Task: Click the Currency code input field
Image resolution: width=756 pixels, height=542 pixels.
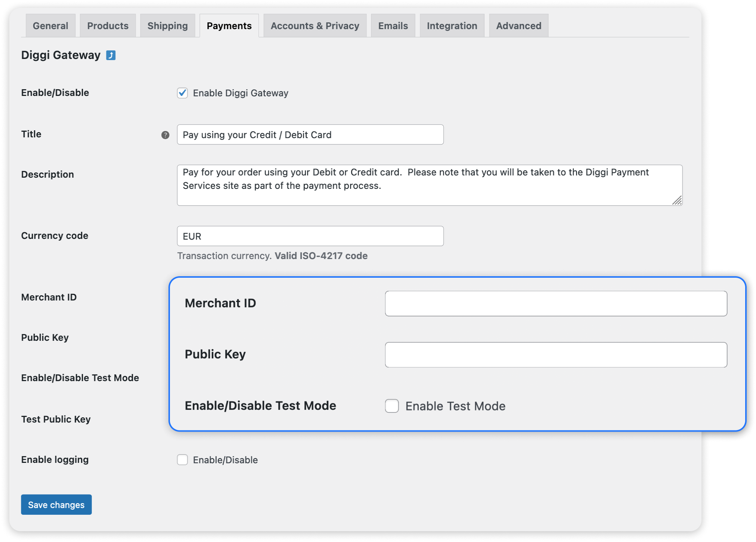Action: click(x=310, y=236)
